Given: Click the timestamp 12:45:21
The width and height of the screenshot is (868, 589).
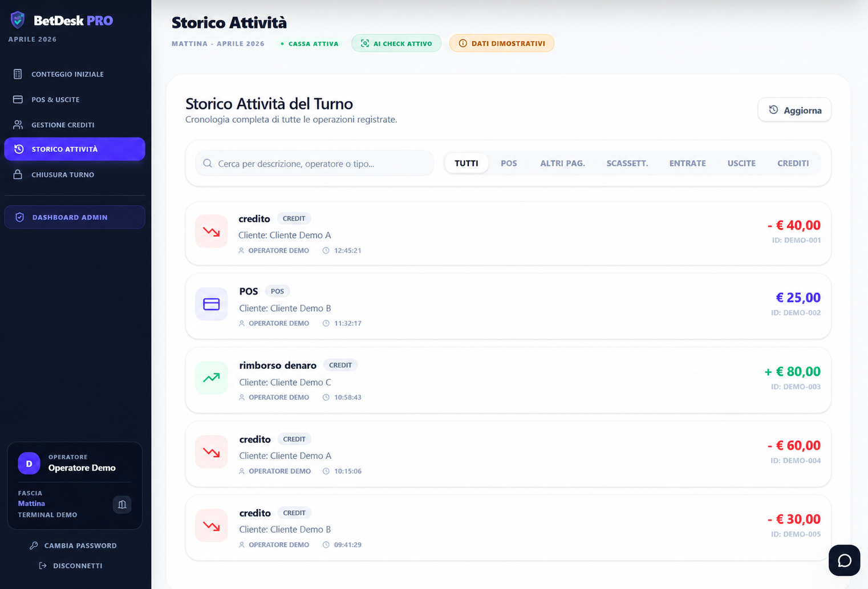Looking at the screenshot, I should click(x=348, y=251).
